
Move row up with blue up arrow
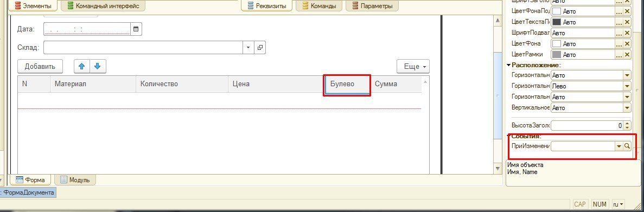[x=81, y=66]
